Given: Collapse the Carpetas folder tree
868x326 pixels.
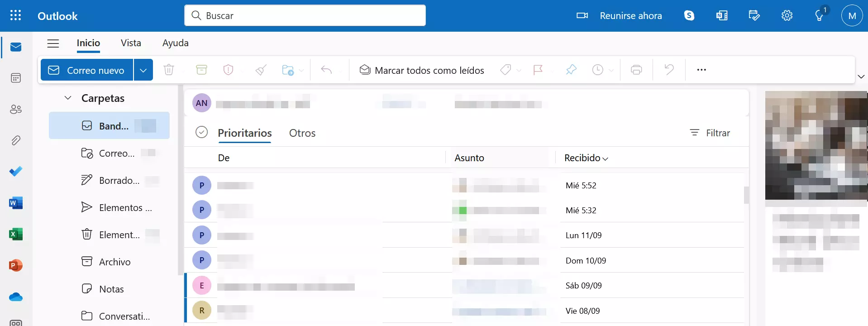Looking at the screenshot, I should pos(68,98).
